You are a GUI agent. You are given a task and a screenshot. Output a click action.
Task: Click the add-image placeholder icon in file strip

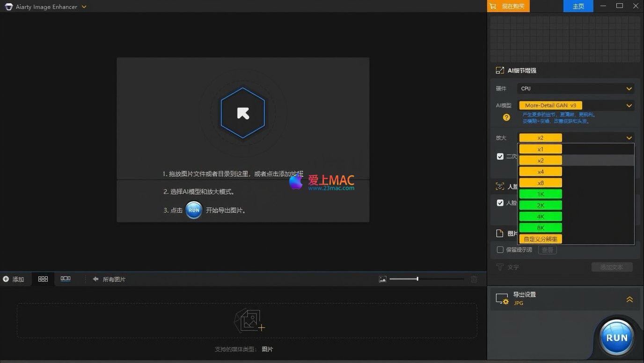[249, 321]
